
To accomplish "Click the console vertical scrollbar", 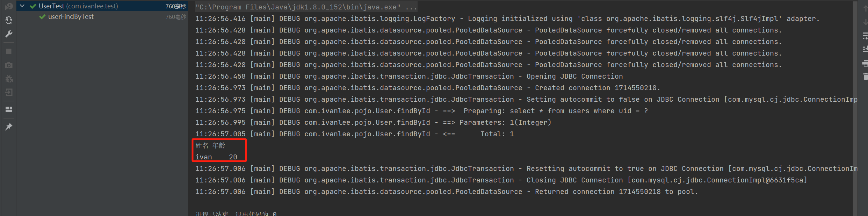I will [855, 108].
